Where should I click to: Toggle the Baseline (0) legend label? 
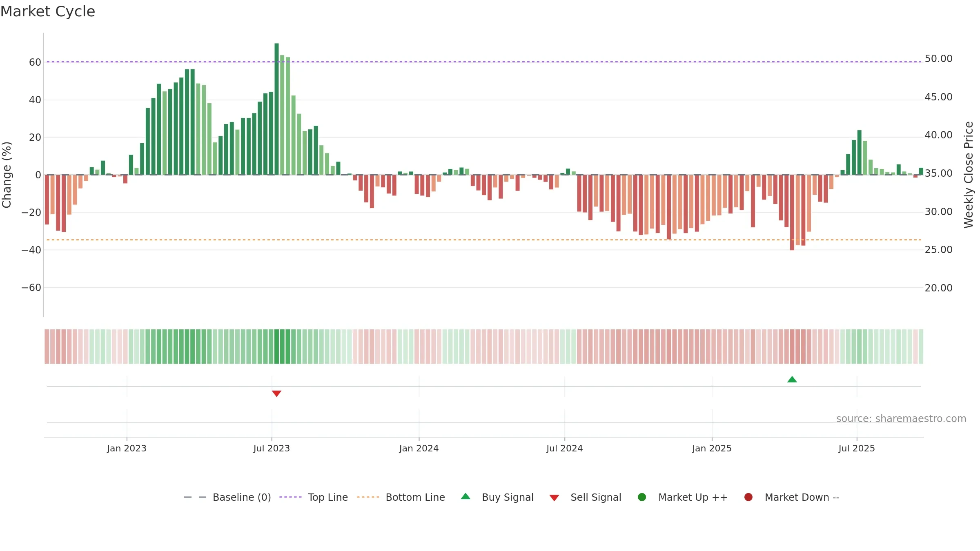[242, 497]
